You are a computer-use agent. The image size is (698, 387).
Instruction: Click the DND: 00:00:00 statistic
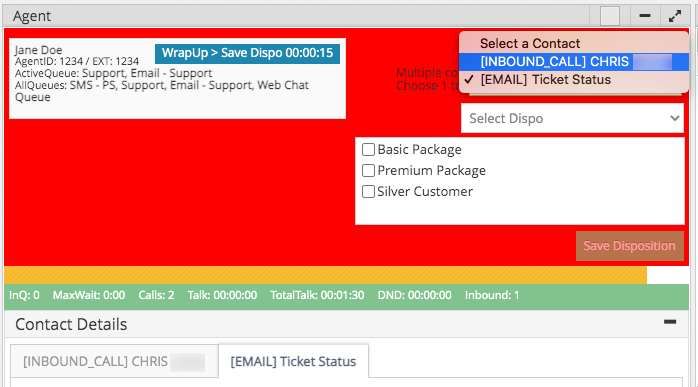(414, 295)
